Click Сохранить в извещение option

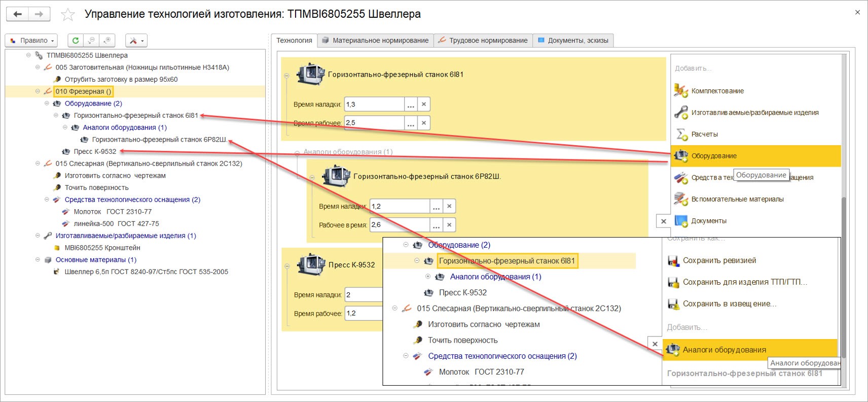(x=729, y=304)
